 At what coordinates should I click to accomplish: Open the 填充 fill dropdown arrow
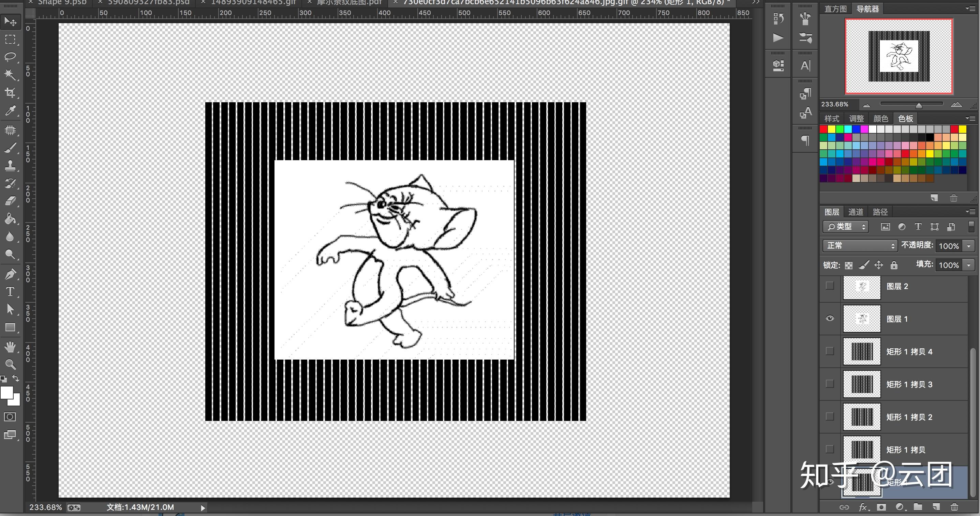pyautogui.click(x=969, y=265)
